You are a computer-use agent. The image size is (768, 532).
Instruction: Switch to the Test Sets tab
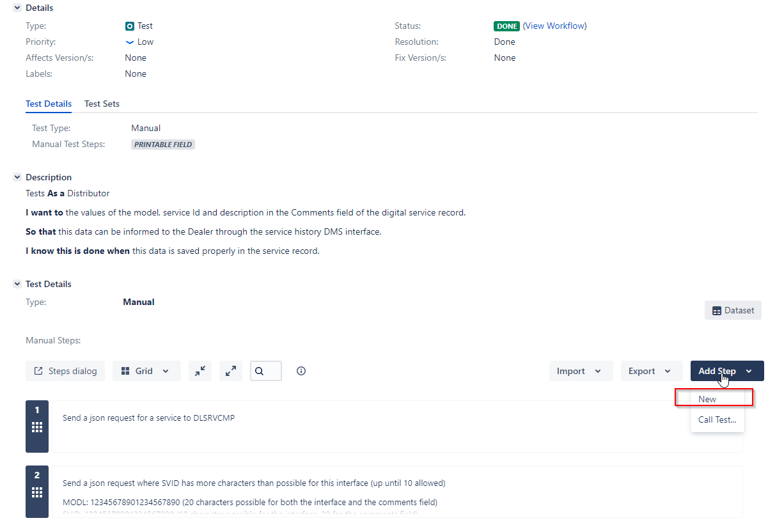pos(102,104)
